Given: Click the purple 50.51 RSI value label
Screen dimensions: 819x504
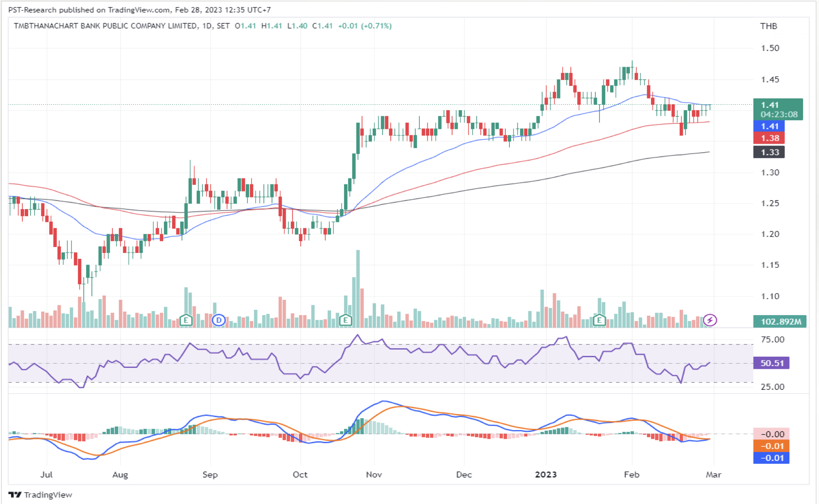Looking at the screenshot, I should tap(772, 363).
